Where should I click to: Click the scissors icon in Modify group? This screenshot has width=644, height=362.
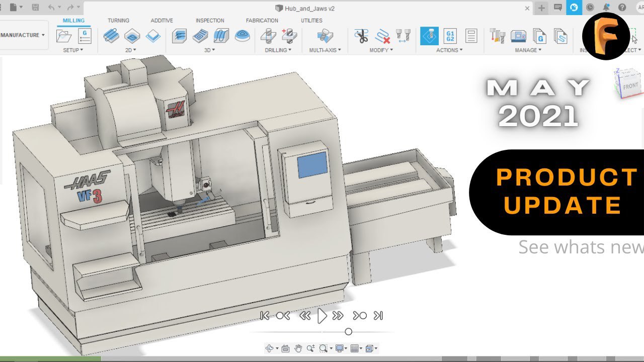click(361, 36)
